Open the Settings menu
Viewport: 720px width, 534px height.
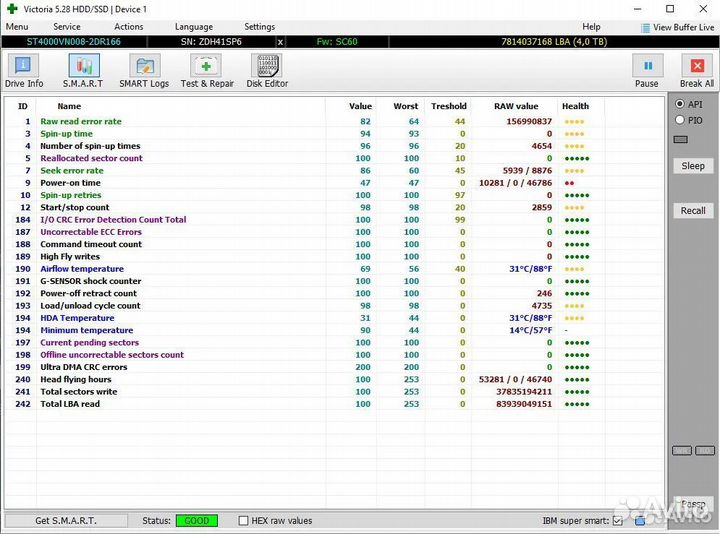(259, 27)
